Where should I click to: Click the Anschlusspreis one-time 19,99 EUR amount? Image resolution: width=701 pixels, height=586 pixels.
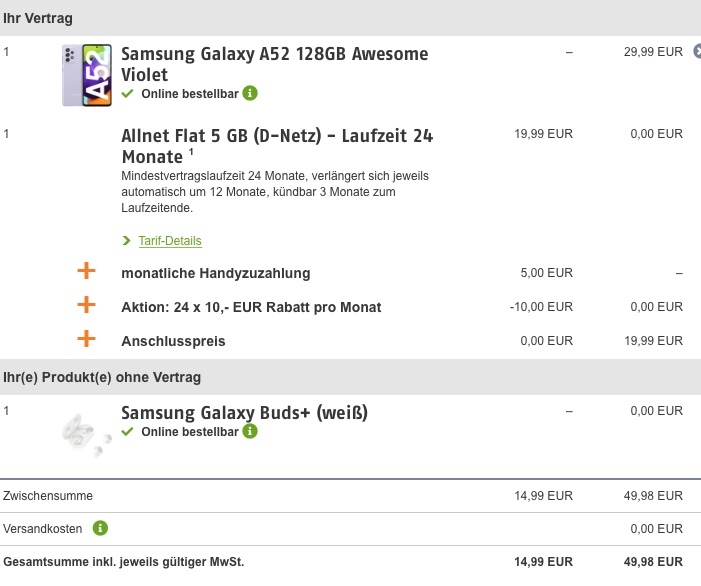653,341
